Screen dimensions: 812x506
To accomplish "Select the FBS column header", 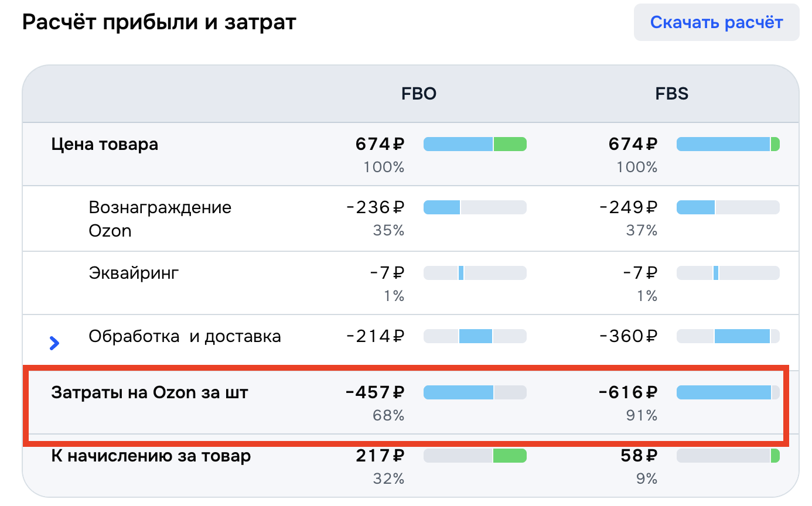I will pos(671,94).
